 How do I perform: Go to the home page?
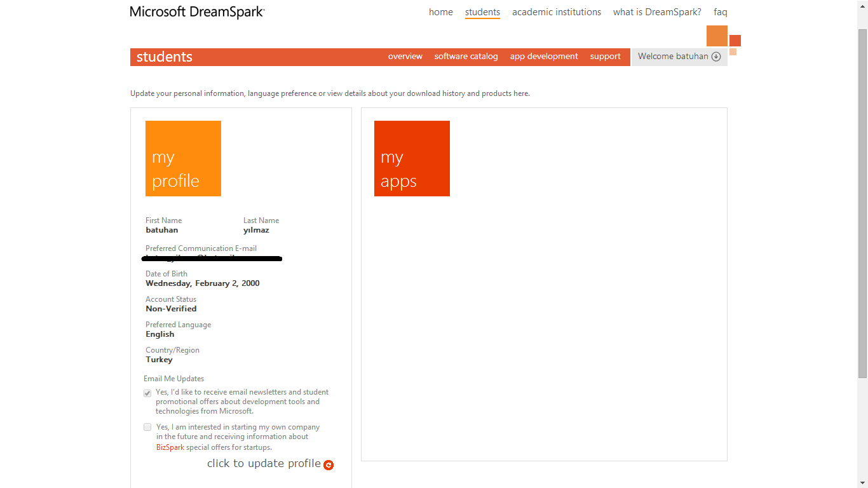441,12
